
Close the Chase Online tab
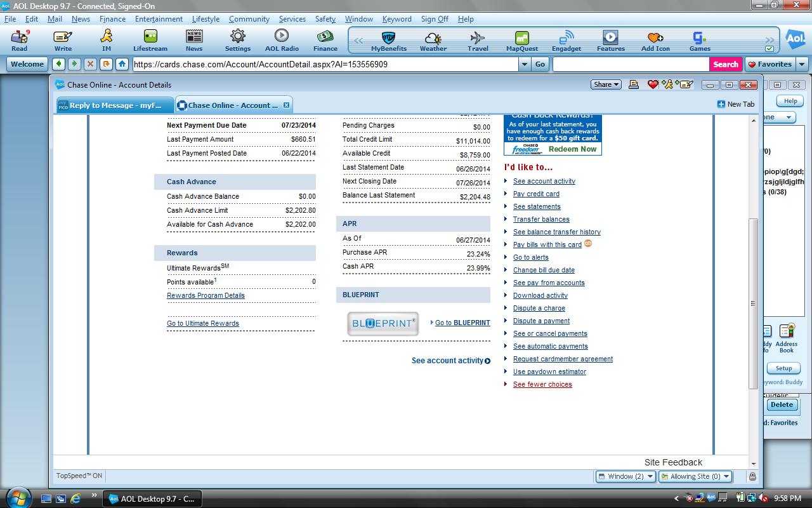pyautogui.click(x=286, y=105)
